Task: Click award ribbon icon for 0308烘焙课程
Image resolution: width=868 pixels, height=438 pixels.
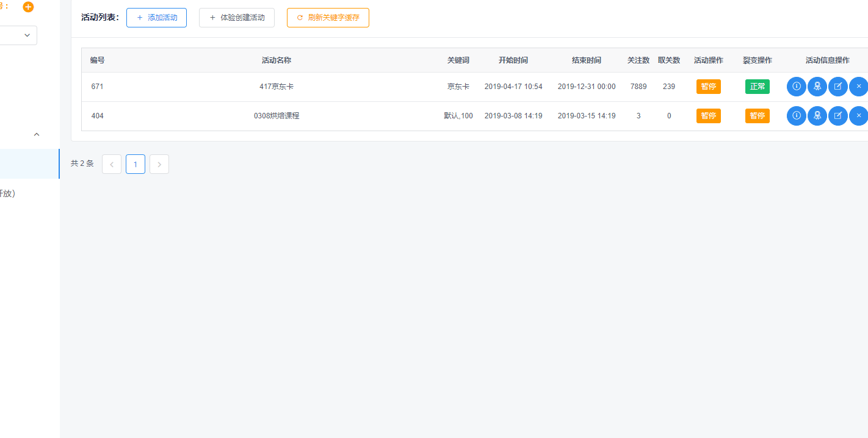Action: tap(817, 116)
